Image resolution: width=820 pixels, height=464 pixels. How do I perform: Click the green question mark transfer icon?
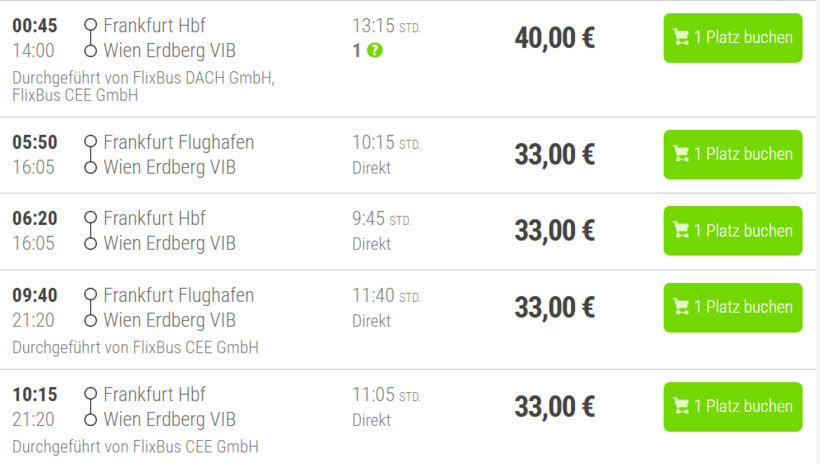point(375,50)
